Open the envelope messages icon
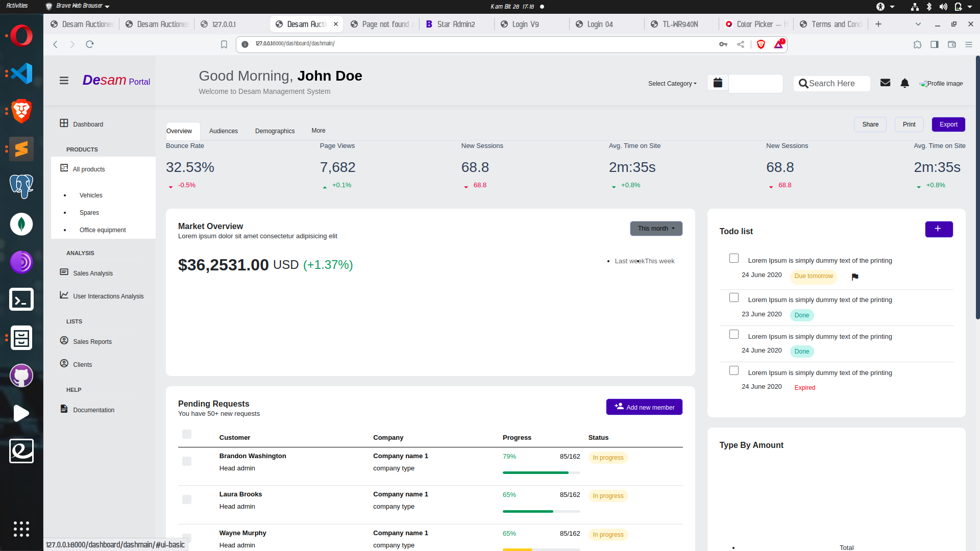The image size is (980, 551). coord(885,83)
